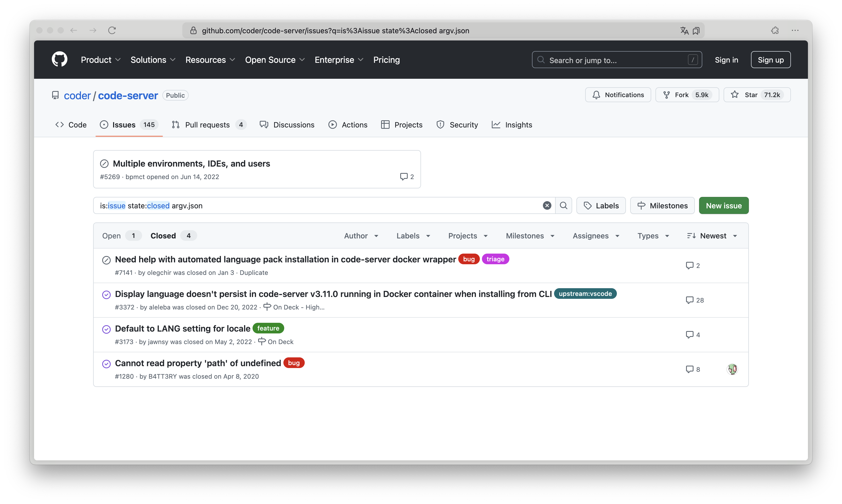The image size is (842, 504).
Task: Click the bookmark icon in the address bar
Action: (x=696, y=31)
